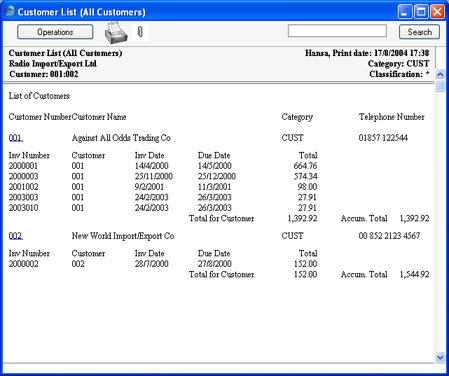Click the List of Customers heading
Image resolution: width=449 pixels, height=376 pixels.
[39, 96]
